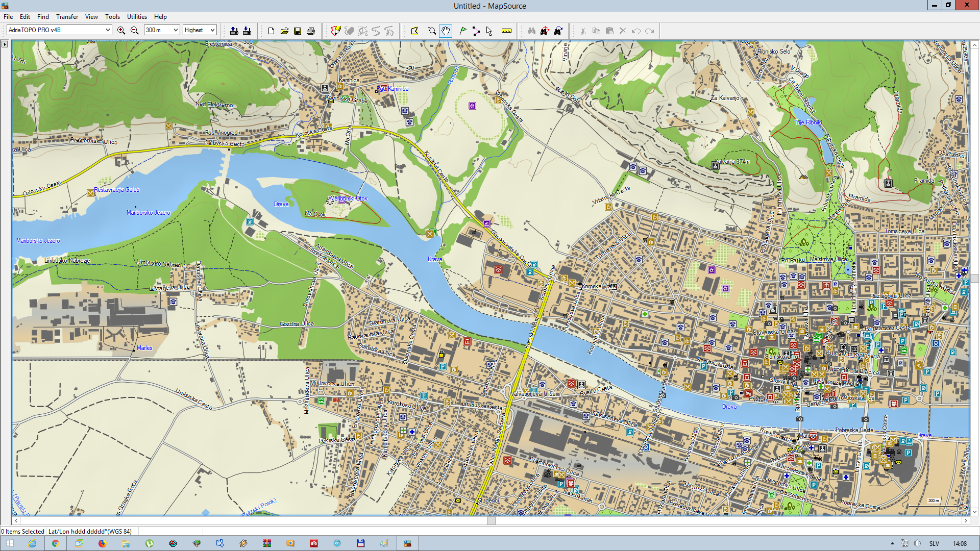Image resolution: width=980 pixels, height=551 pixels.
Task: Open the View menu
Action: [x=92, y=17]
